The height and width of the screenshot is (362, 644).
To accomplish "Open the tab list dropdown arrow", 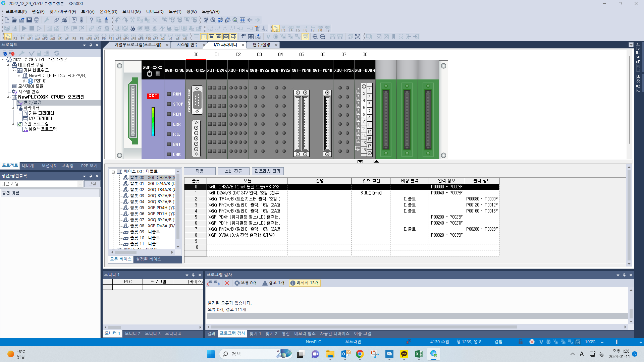I will 631,45.
